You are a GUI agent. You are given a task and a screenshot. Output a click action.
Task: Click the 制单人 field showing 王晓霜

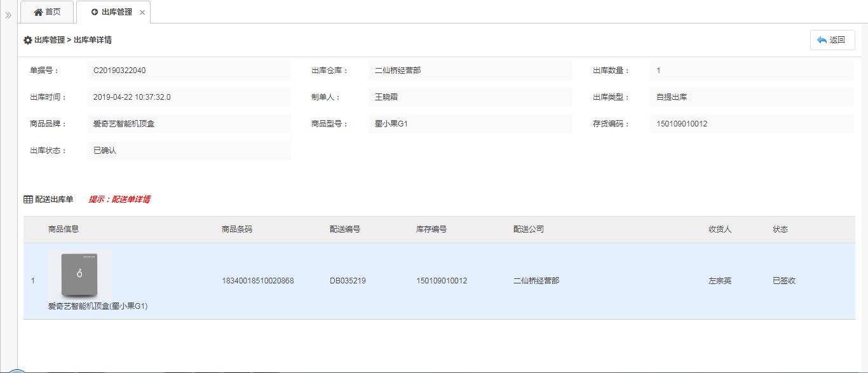(470, 97)
